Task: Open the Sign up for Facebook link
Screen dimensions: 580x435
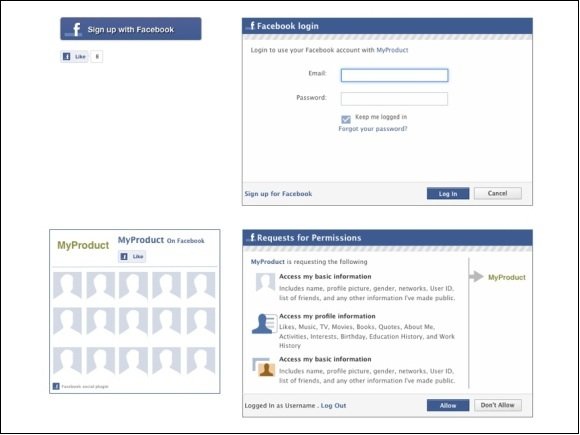Action: point(278,193)
